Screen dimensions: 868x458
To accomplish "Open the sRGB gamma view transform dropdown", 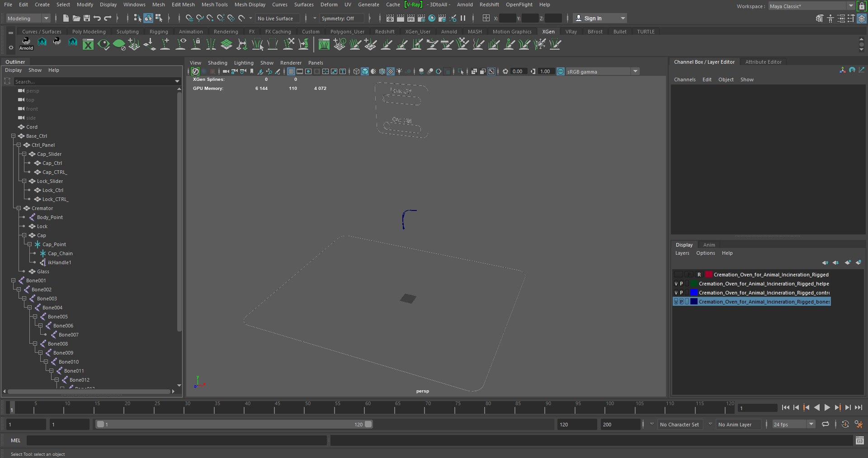I will click(x=602, y=71).
